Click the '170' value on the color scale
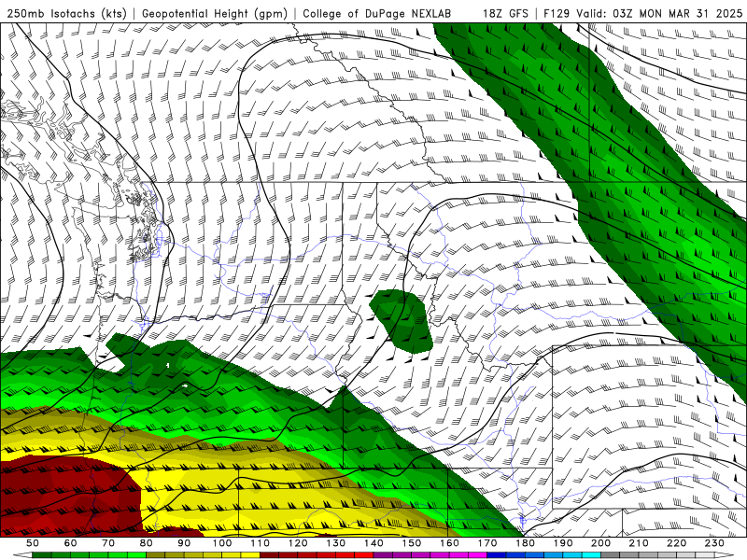This screenshot has height=560, width=747. pos(487,543)
